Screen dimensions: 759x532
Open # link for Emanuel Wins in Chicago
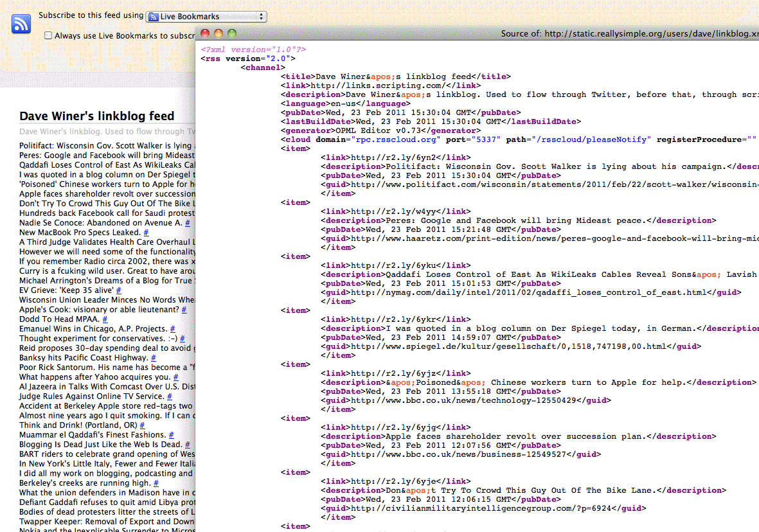tap(173, 329)
